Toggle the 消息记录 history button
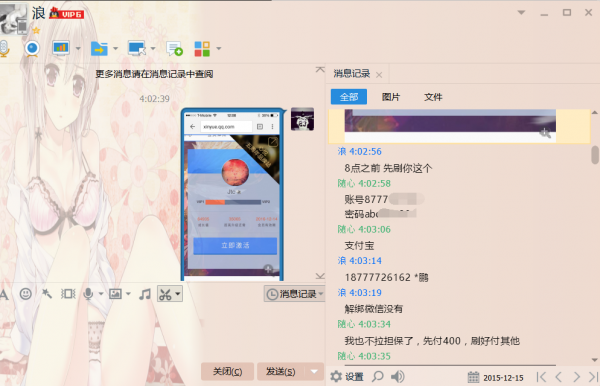 (x=294, y=294)
